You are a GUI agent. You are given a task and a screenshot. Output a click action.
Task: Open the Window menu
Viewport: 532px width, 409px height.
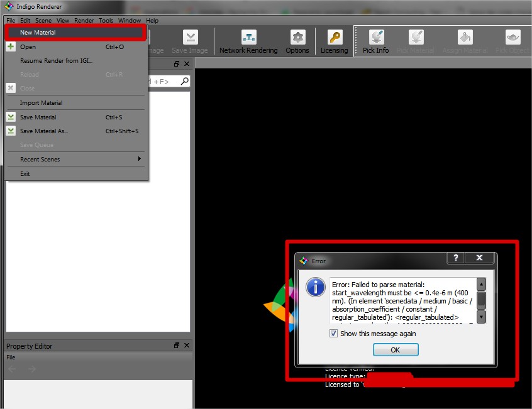(x=130, y=20)
